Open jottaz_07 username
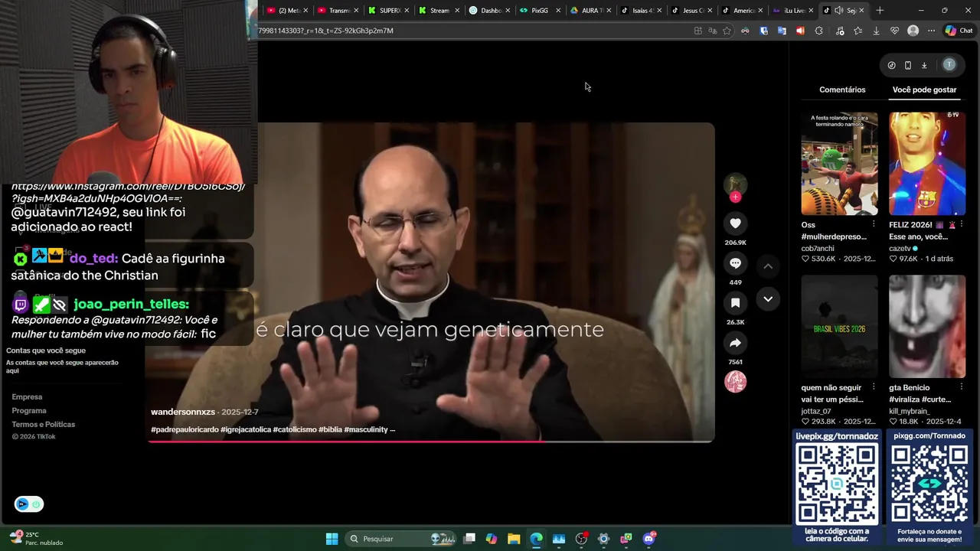The height and width of the screenshot is (551, 980). pyautogui.click(x=816, y=412)
